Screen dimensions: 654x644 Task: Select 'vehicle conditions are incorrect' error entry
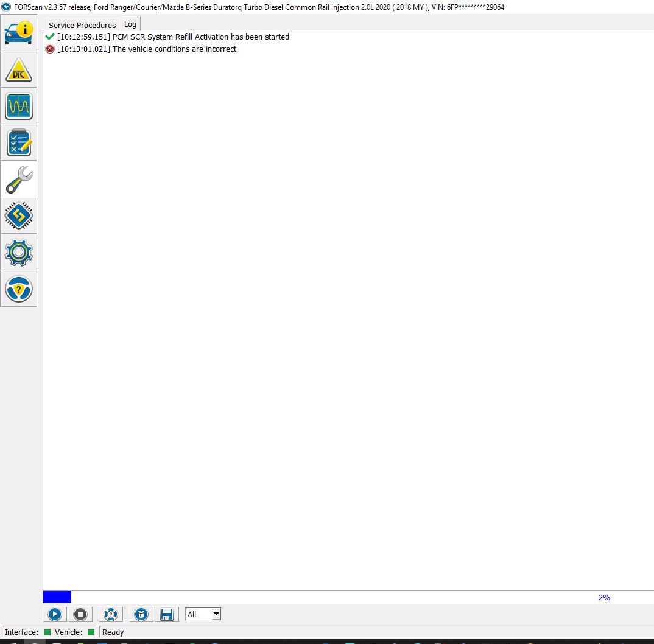click(147, 49)
